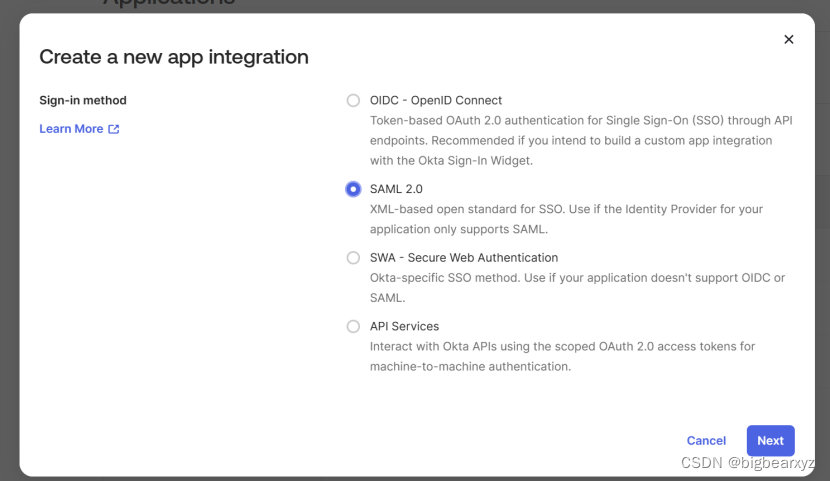Proceed with the Next button

click(x=770, y=440)
